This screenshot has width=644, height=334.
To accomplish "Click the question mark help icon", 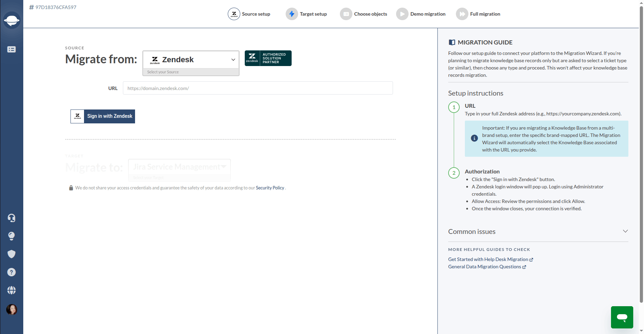I will pos(11,272).
